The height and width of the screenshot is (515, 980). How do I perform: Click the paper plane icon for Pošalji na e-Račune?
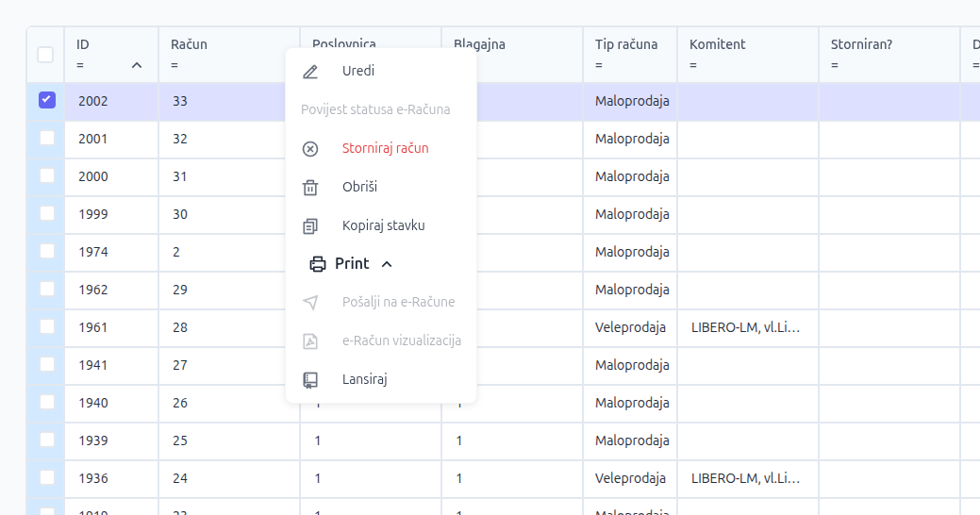click(310, 303)
